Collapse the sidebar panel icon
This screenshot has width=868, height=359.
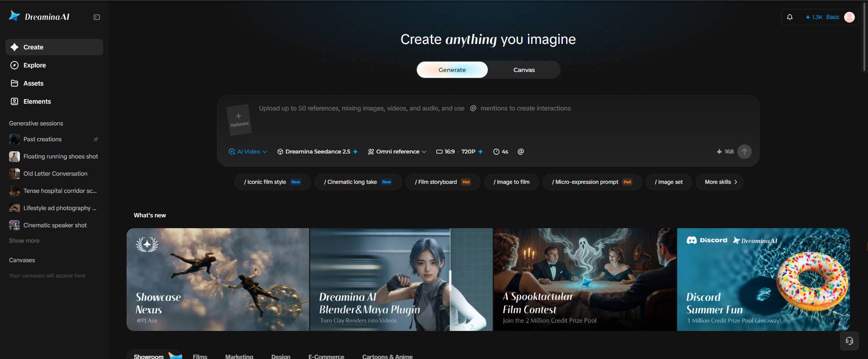click(x=97, y=17)
